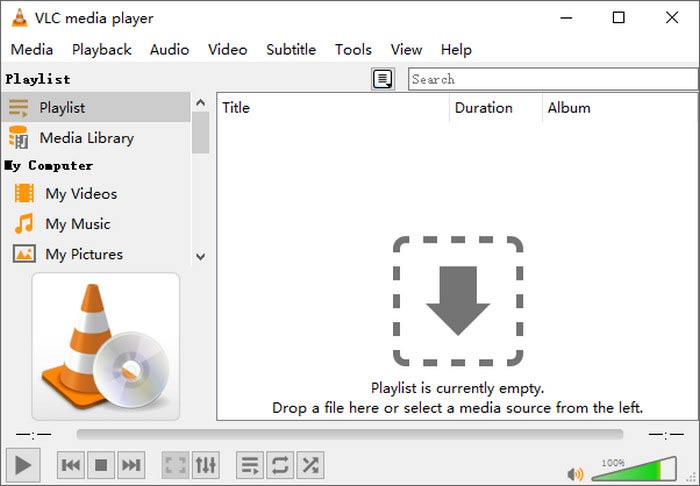This screenshot has height=486, width=700.
Task: Toggle random shuffle playback
Action: coord(310,465)
